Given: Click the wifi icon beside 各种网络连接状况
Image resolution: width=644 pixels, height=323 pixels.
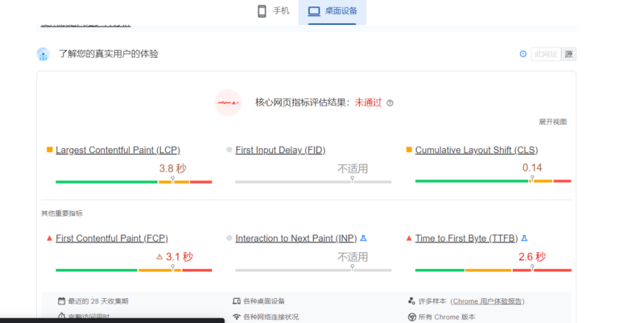Looking at the screenshot, I should point(237,317).
